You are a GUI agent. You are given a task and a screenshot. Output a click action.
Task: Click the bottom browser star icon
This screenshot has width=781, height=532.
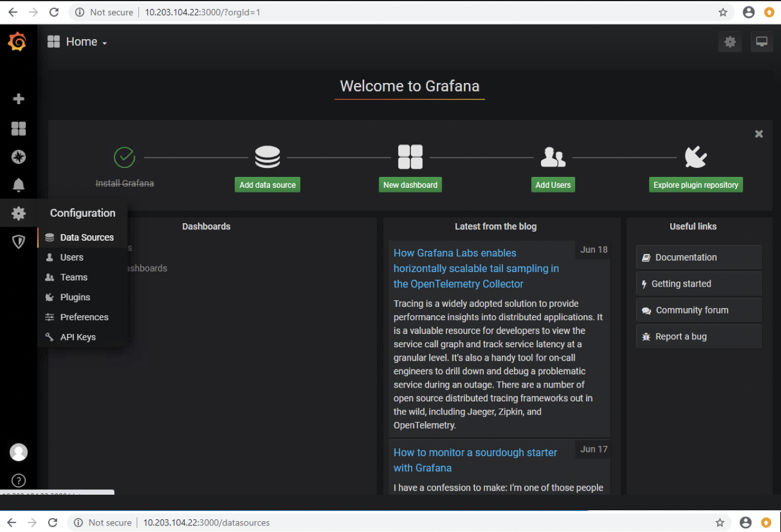(x=720, y=522)
